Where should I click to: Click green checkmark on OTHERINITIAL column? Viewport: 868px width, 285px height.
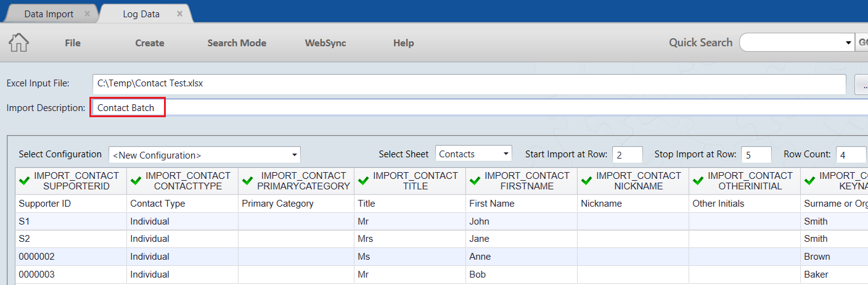pyautogui.click(x=698, y=181)
